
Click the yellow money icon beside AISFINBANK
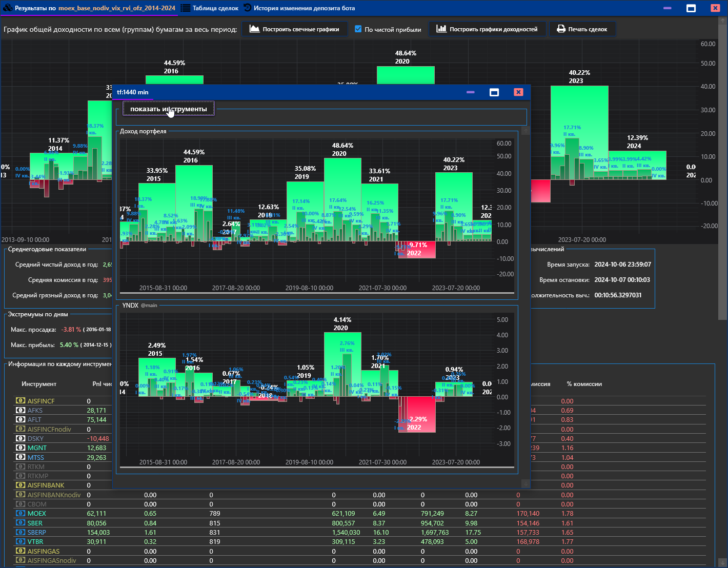tap(21, 485)
